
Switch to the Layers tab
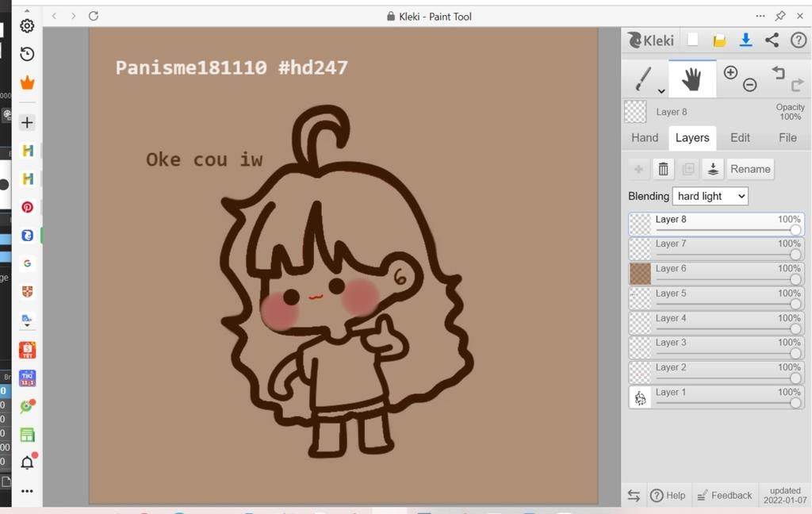pos(692,138)
